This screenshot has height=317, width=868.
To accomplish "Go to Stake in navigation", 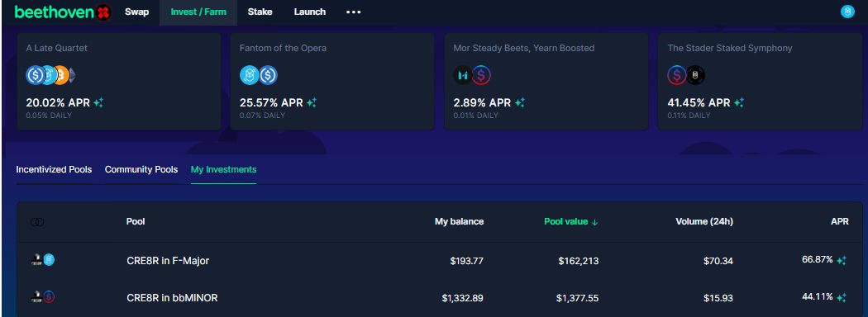I will pos(260,12).
